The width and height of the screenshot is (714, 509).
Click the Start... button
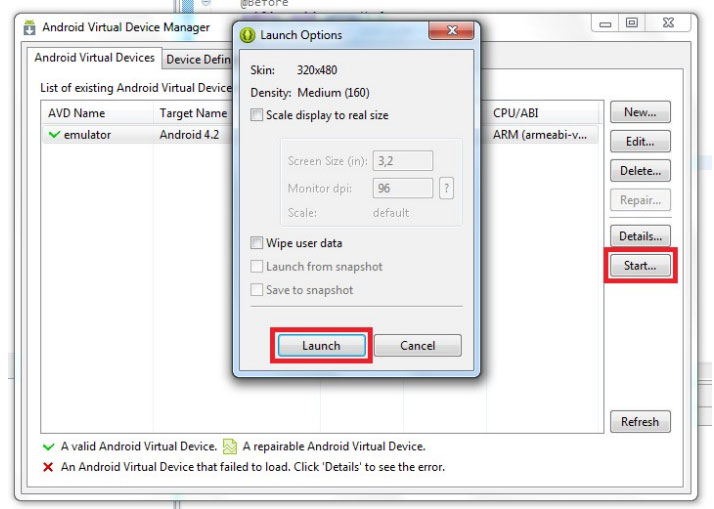click(x=639, y=266)
